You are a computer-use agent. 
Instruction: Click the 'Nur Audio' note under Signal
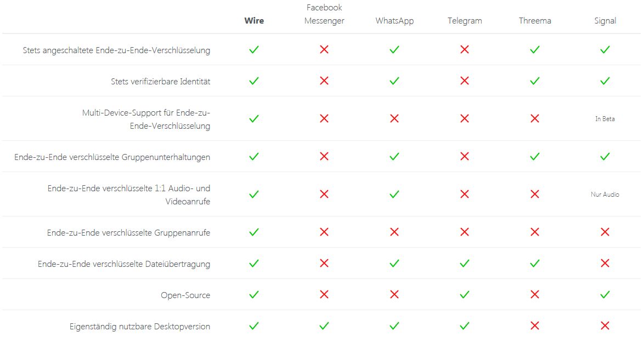(605, 195)
